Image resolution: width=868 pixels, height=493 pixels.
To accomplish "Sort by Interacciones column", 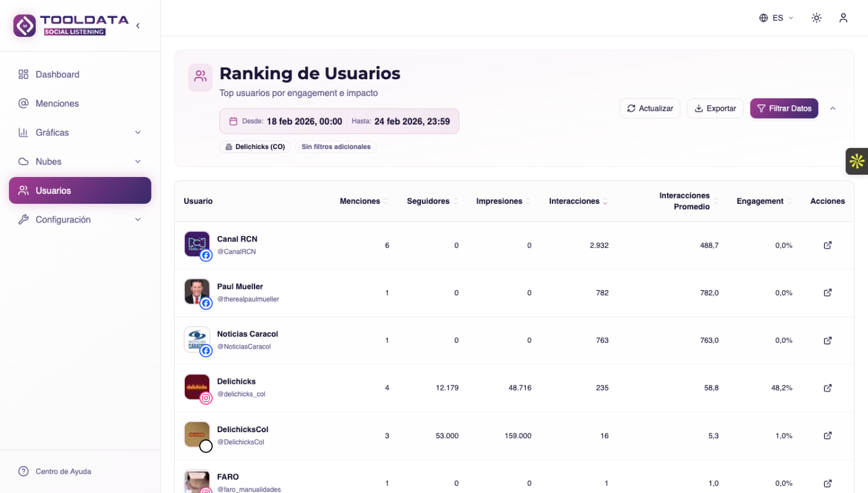I will click(x=578, y=201).
